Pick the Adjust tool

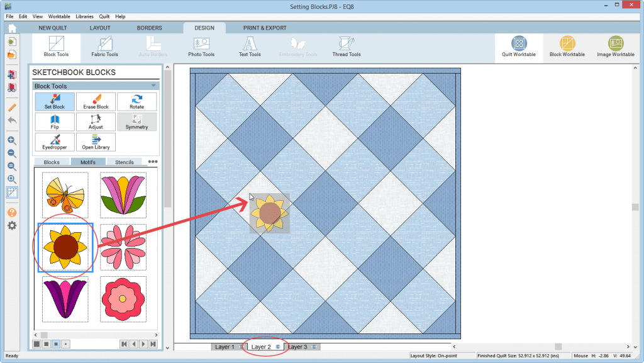(96, 121)
